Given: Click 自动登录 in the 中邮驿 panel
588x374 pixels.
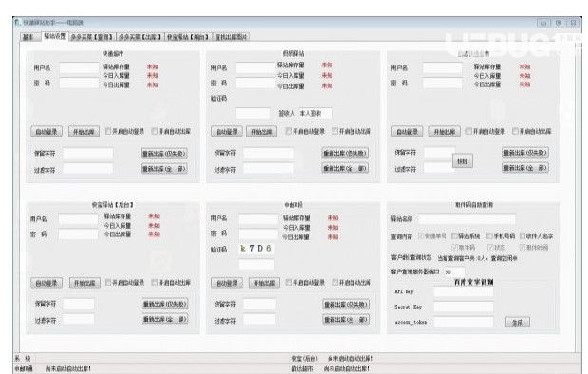Looking at the screenshot, I should (227, 283).
